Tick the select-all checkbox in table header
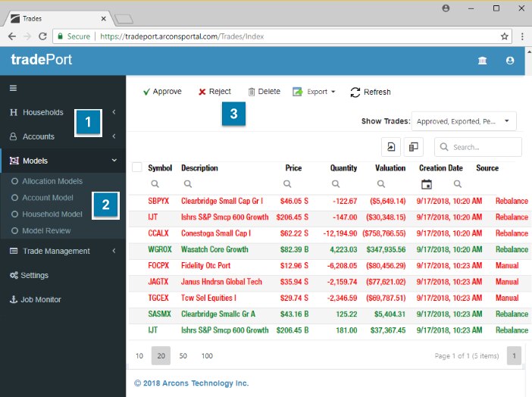This screenshot has height=397, width=532. (x=136, y=167)
